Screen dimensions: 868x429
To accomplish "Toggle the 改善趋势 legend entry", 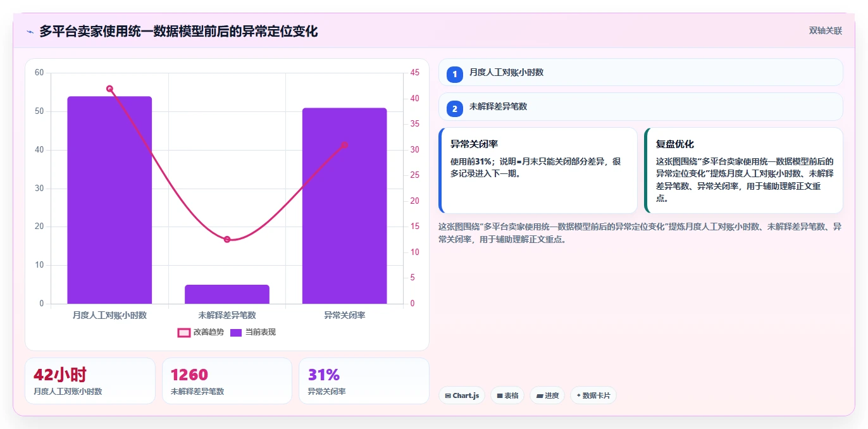I will click(x=201, y=332).
